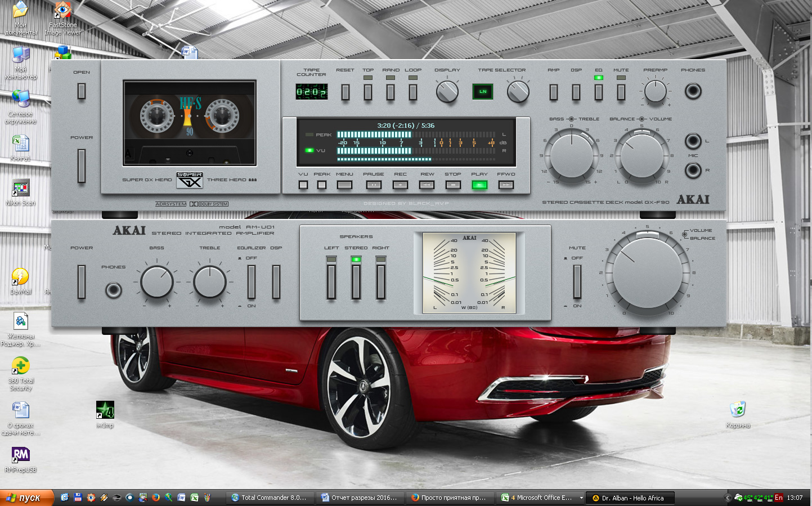The width and height of the screenshot is (812, 506).
Task: Click the REC button
Action: [400, 185]
